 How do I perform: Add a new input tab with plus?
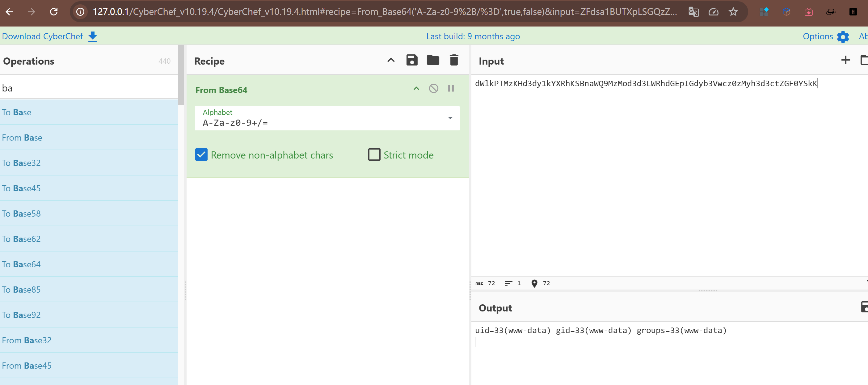tap(845, 60)
